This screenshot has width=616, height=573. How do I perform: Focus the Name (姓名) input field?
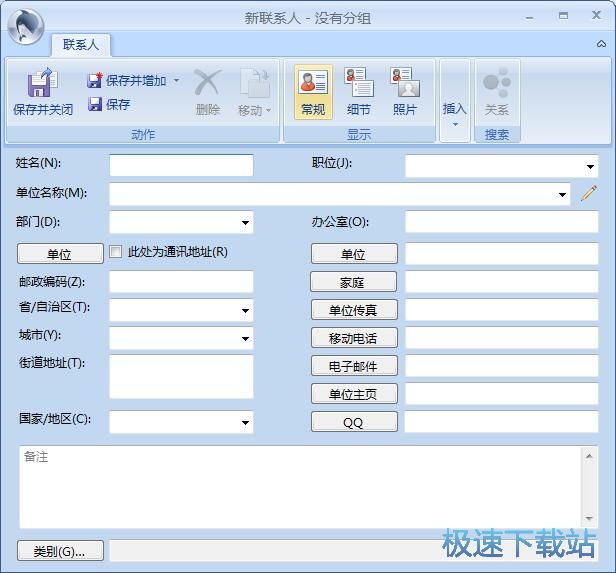pos(182,165)
